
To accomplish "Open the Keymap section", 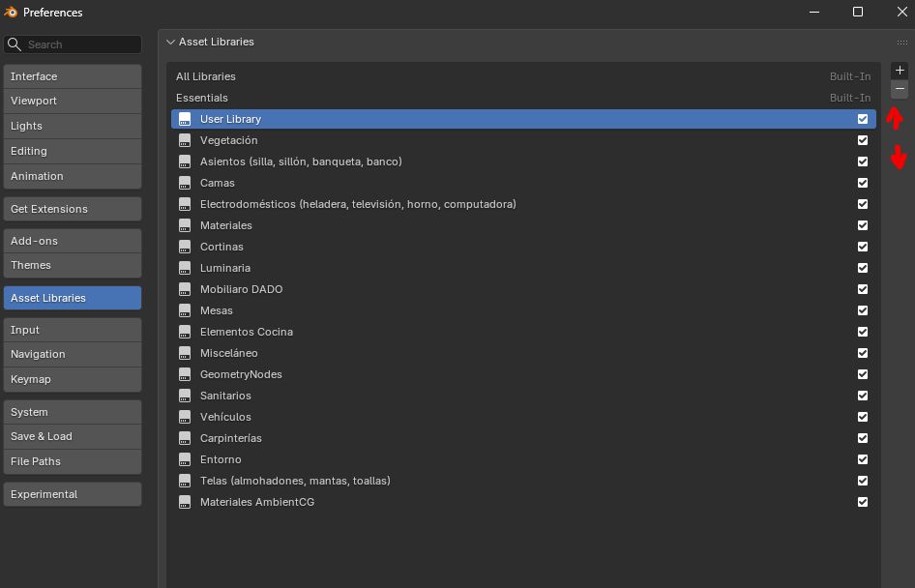I will pos(73,380).
